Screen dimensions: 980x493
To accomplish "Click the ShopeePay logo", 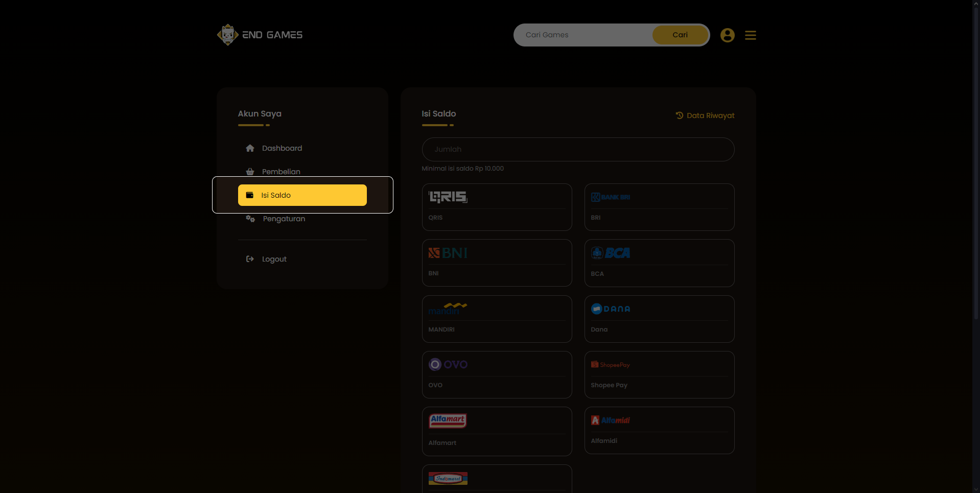I will point(611,364).
